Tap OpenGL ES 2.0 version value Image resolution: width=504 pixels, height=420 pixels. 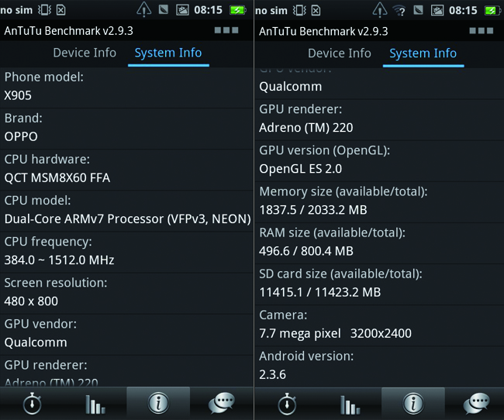point(301,169)
